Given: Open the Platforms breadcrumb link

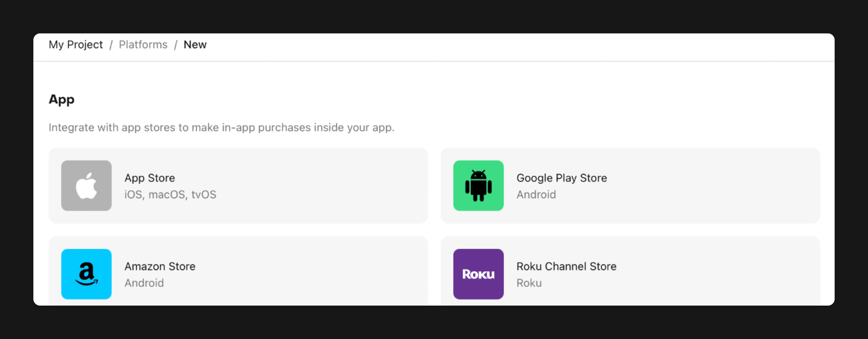Looking at the screenshot, I should 143,45.
